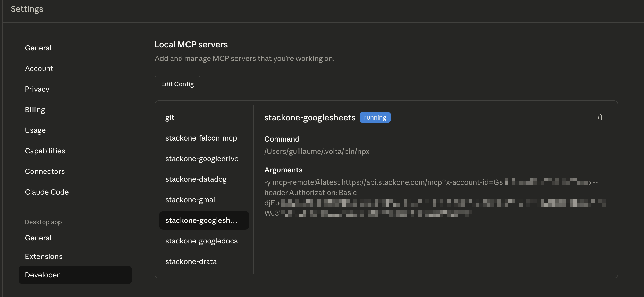The image size is (644, 297).
Task: Select the stackone-falcon-mcp server
Action: (201, 138)
